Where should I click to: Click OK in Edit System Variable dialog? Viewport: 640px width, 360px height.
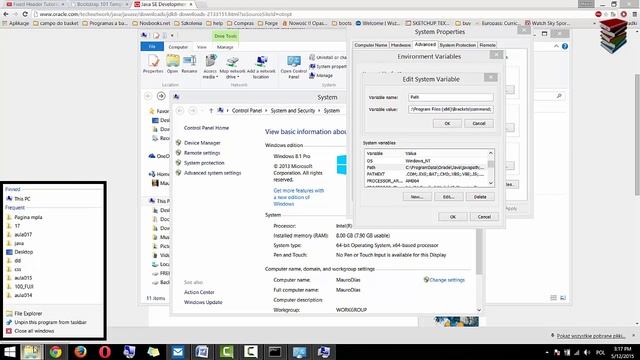[447, 123]
